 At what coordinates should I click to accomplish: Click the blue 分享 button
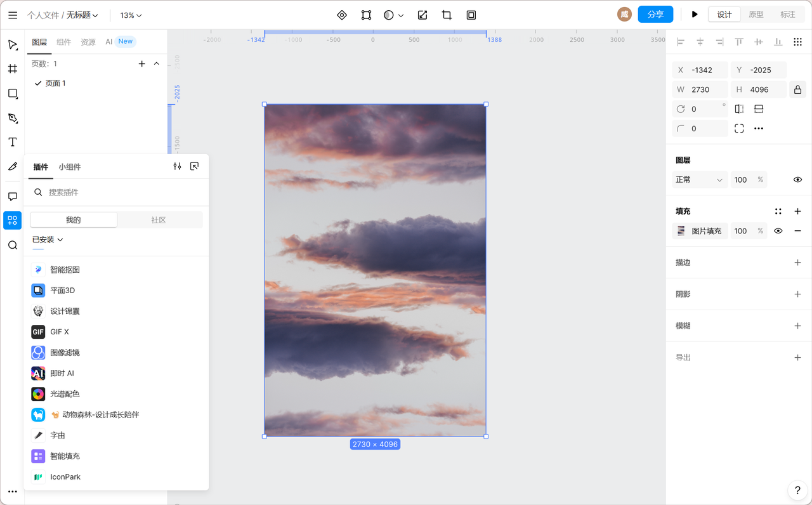(655, 15)
